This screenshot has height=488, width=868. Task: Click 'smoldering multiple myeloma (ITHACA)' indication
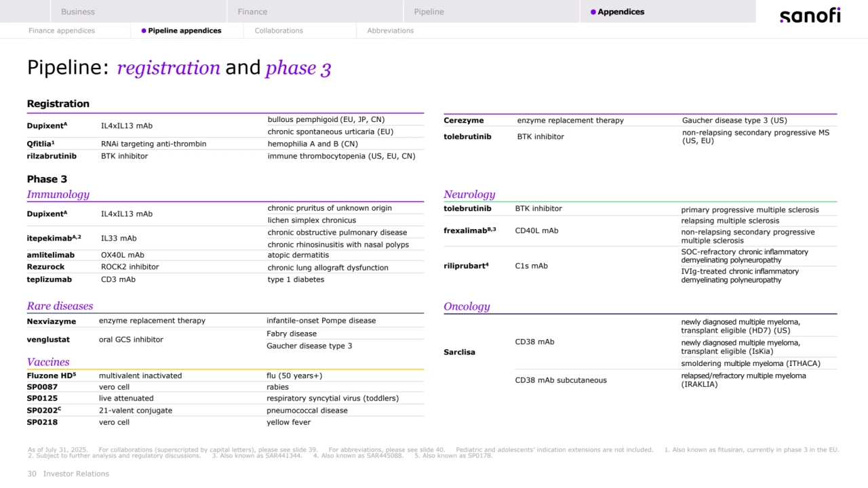pyautogui.click(x=751, y=363)
